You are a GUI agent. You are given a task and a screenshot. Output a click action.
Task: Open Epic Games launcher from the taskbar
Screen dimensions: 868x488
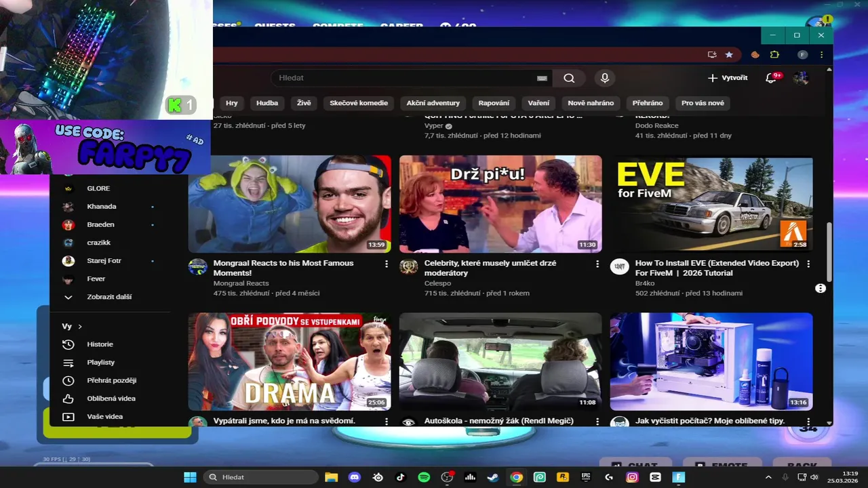[x=585, y=477]
